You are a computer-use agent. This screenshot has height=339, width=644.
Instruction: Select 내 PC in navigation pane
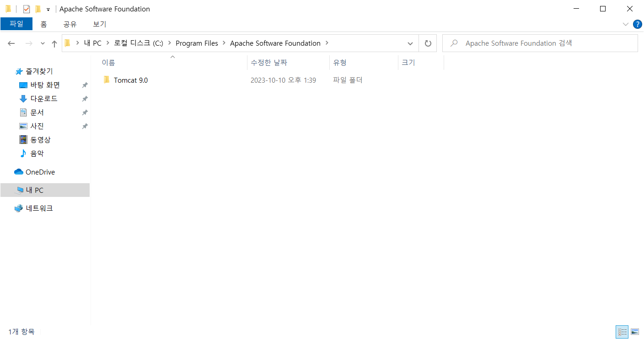click(x=45, y=190)
